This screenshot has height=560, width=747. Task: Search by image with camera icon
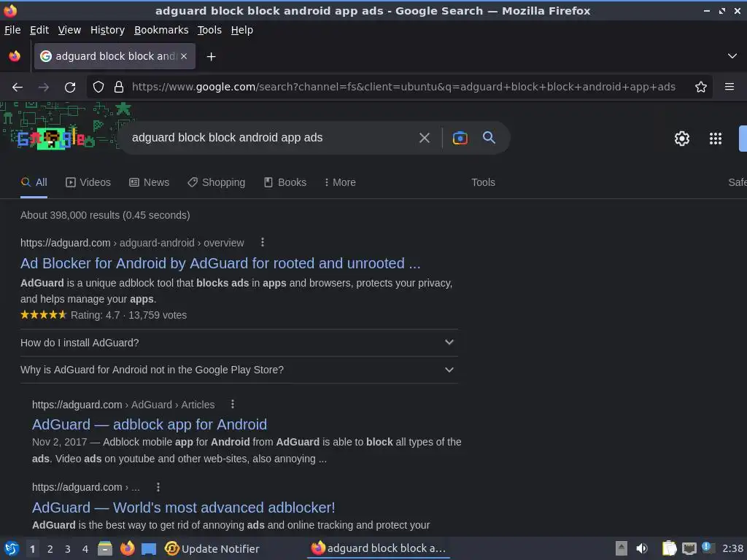(460, 138)
